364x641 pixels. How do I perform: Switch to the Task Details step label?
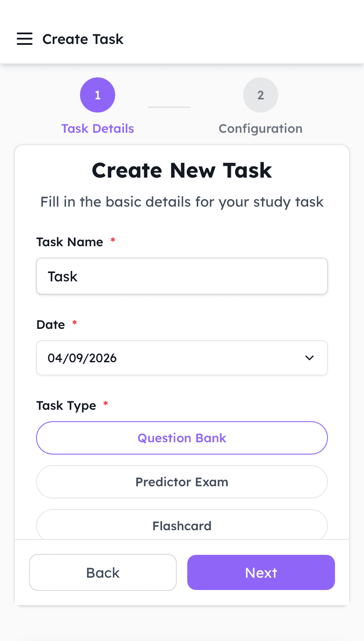[98, 129]
